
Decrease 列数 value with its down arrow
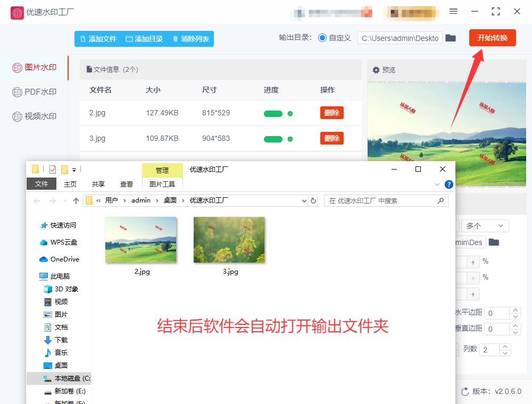click(x=505, y=353)
